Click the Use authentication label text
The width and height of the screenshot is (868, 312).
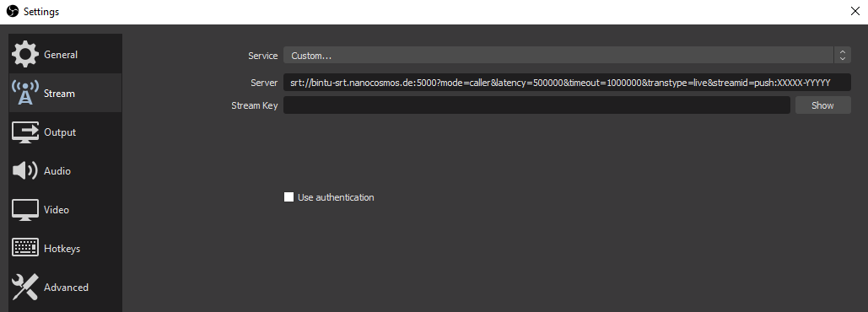(336, 197)
